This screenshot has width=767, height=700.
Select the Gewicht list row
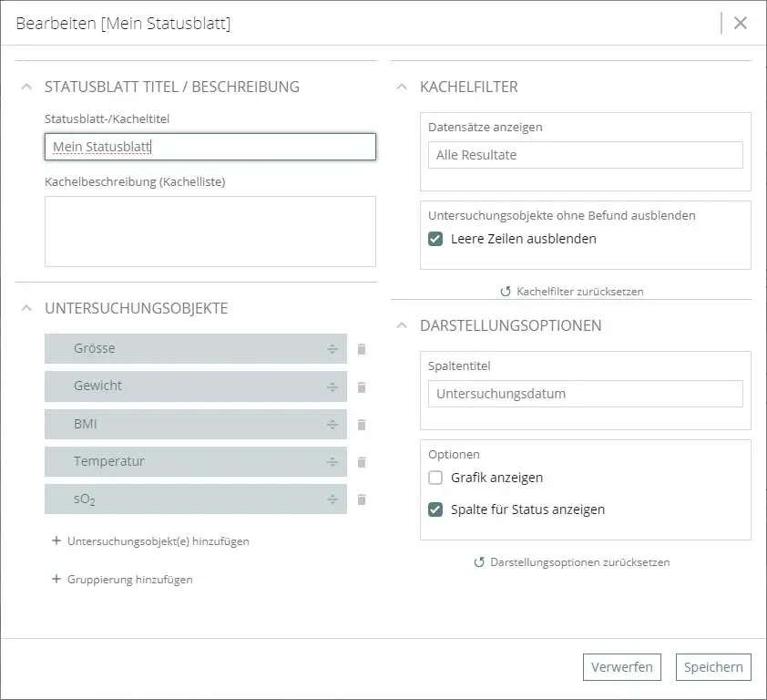196,386
